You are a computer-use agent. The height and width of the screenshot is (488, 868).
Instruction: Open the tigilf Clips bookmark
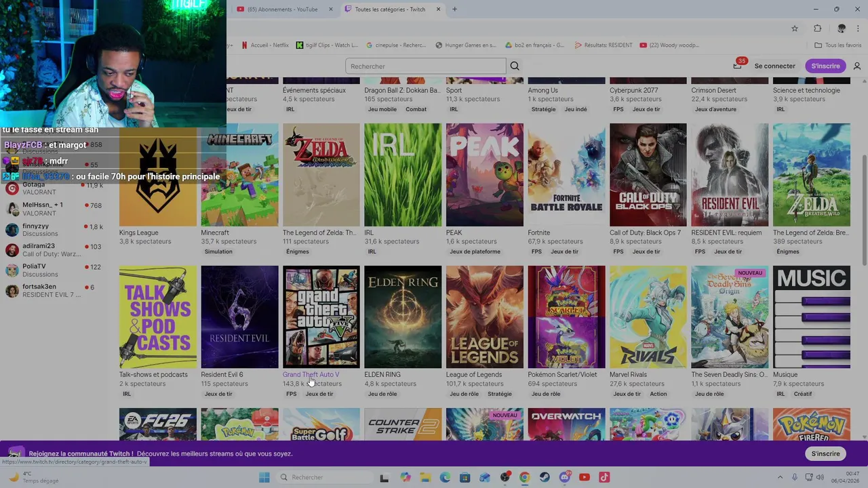pos(327,45)
